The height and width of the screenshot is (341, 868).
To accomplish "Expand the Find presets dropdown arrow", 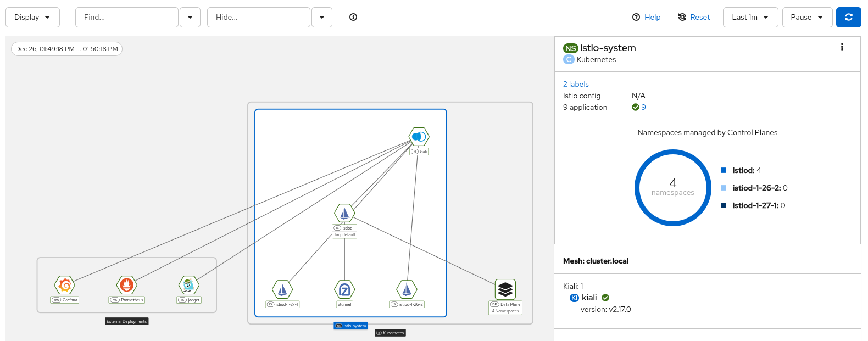I will [190, 17].
